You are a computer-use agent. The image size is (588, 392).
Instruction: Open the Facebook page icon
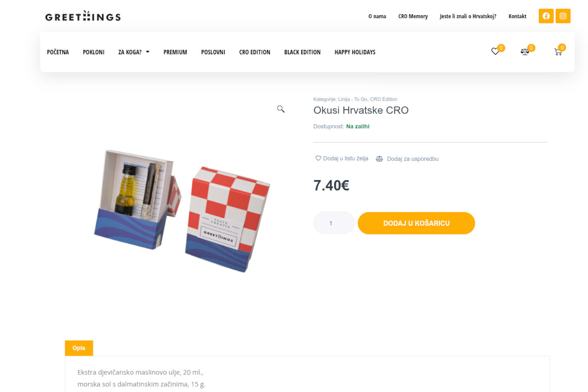(x=546, y=16)
